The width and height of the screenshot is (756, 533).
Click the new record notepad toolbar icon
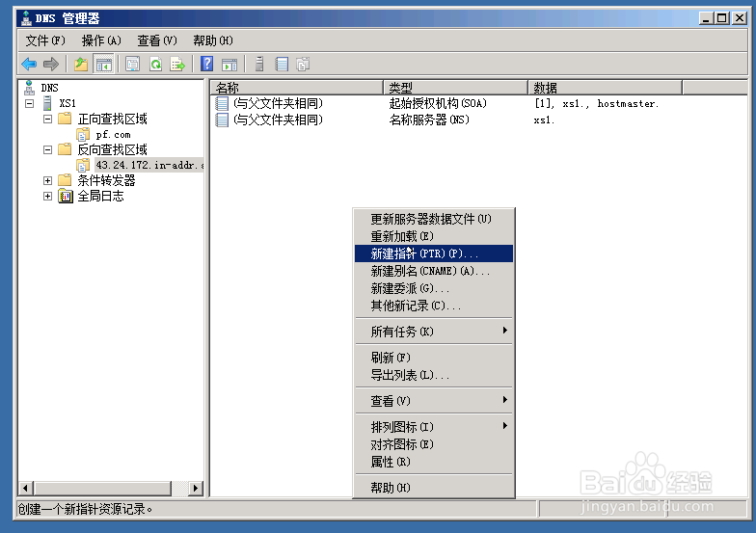[282, 64]
